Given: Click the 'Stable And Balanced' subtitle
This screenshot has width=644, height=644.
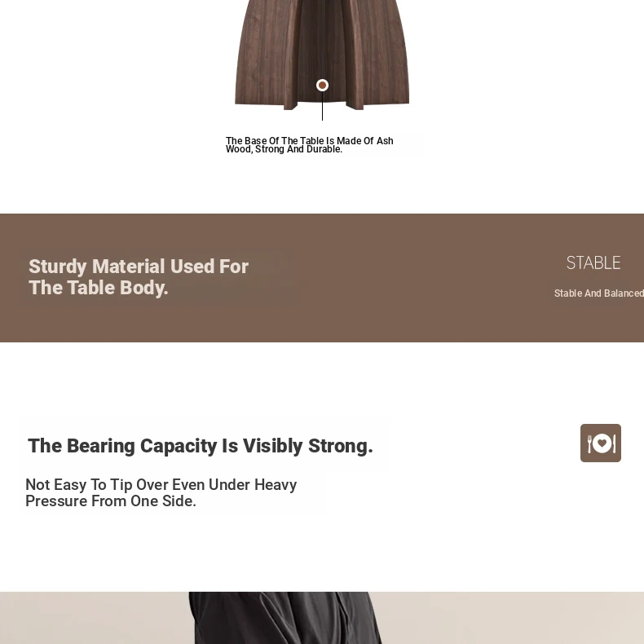Looking at the screenshot, I should (x=599, y=293).
